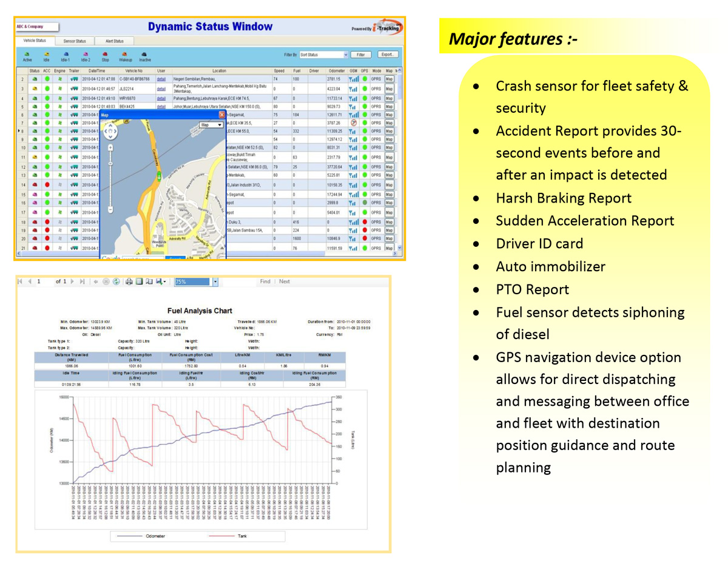728x569 pixels.
Task: Click the Export button
Action: pyautogui.click(x=388, y=55)
